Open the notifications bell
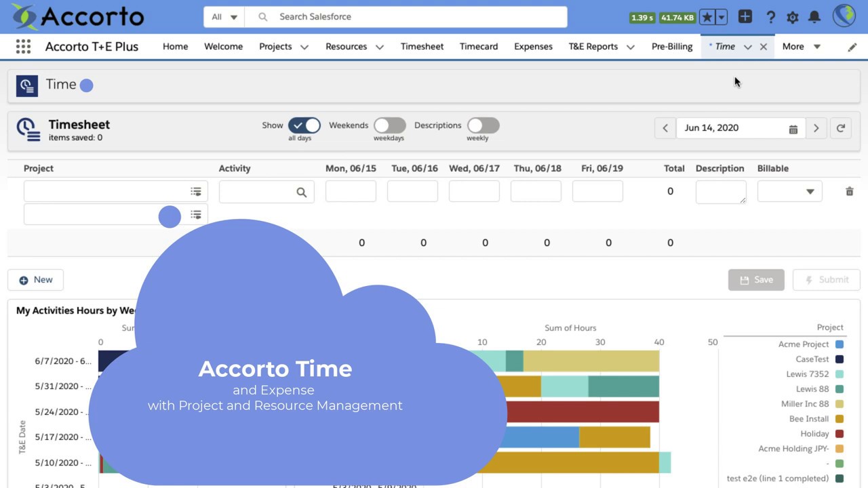Screen dimensions: 868x488 814,17
